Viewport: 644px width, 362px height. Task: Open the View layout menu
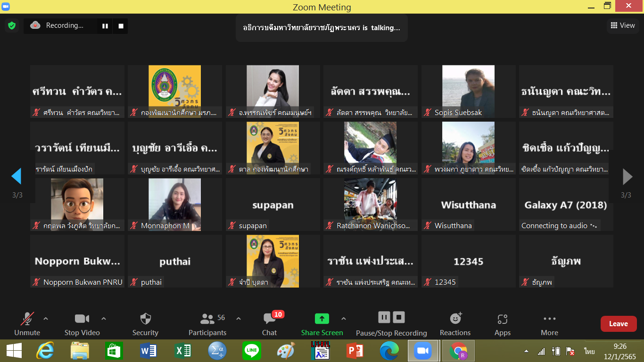623,25
